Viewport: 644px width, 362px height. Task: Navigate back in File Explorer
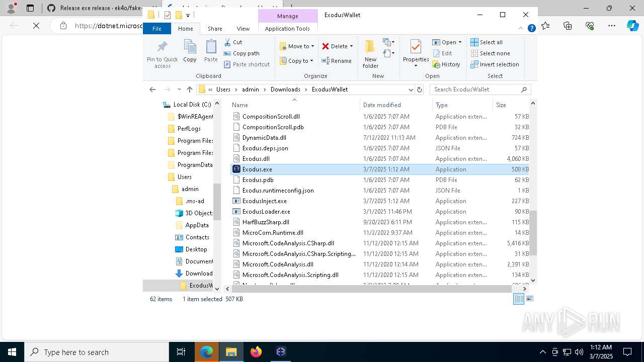(x=152, y=89)
